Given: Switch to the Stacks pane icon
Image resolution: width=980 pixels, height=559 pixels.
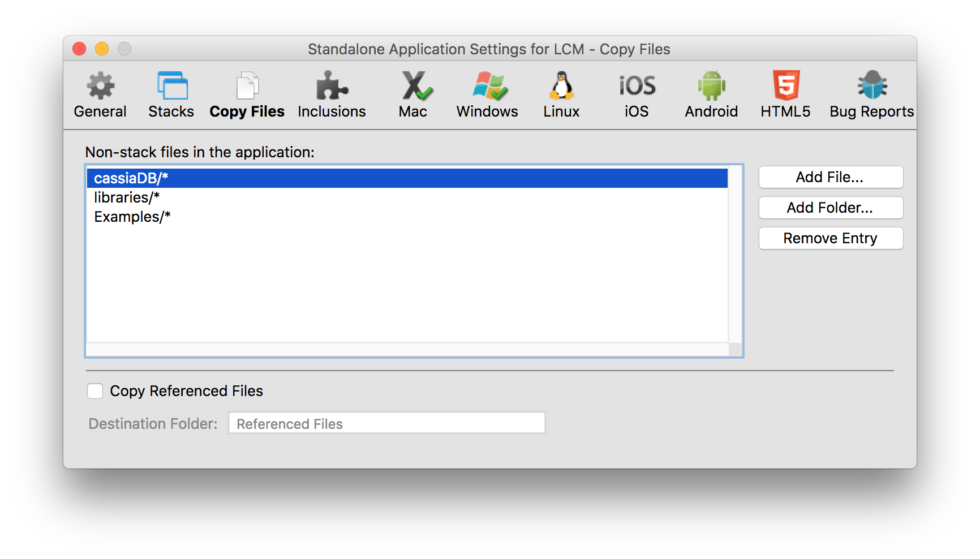Looking at the screenshot, I should pos(172,87).
